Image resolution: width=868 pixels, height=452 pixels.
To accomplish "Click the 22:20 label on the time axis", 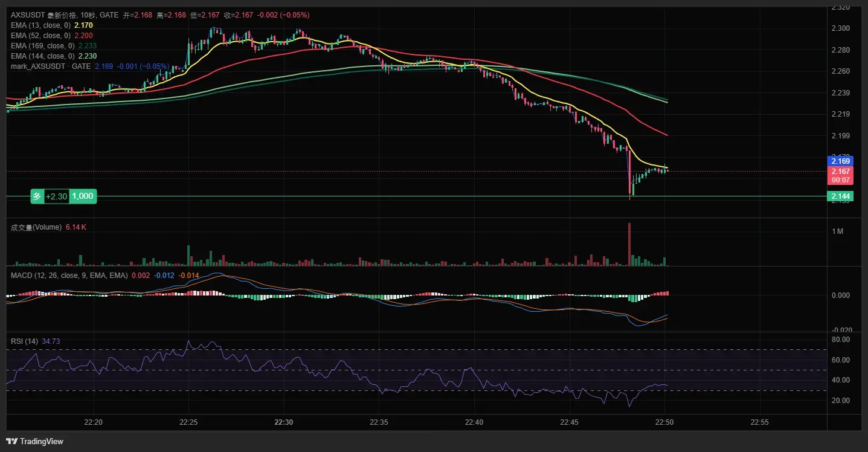I will [x=93, y=422].
